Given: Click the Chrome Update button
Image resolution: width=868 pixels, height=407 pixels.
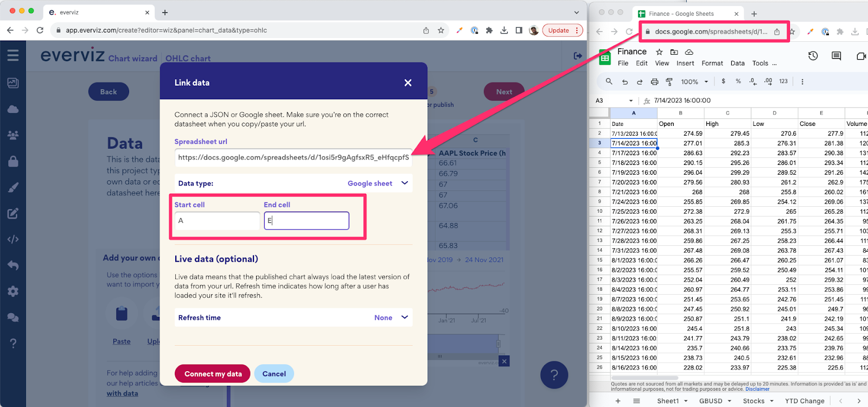Looking at the screenshot, I should tap(563, 30).
